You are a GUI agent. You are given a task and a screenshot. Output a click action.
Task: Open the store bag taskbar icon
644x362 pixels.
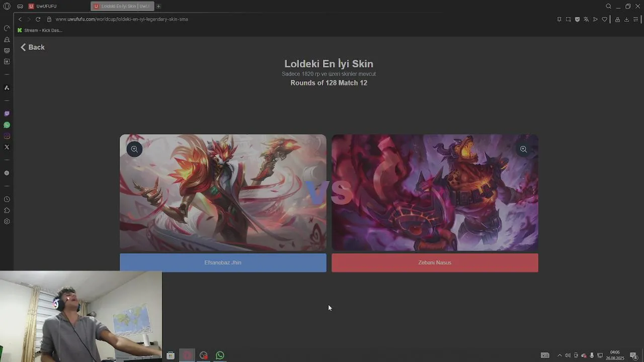click(171, 355)
